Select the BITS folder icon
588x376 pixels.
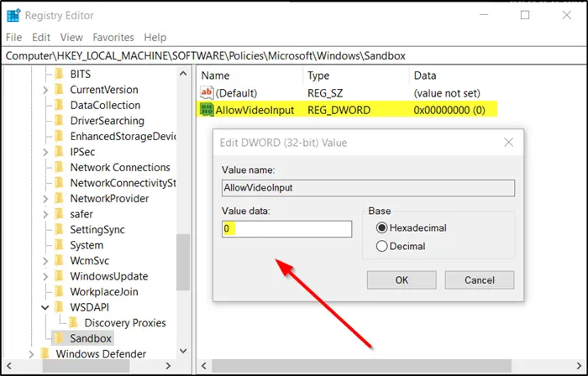60,74
